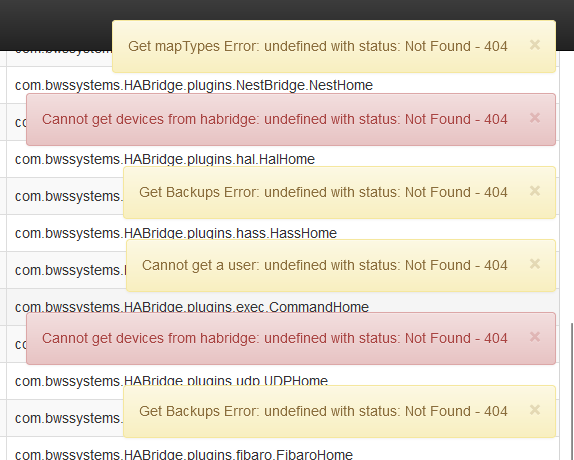
Task: Dismiss the Get mapTypes Error alert
Action: 534,45
